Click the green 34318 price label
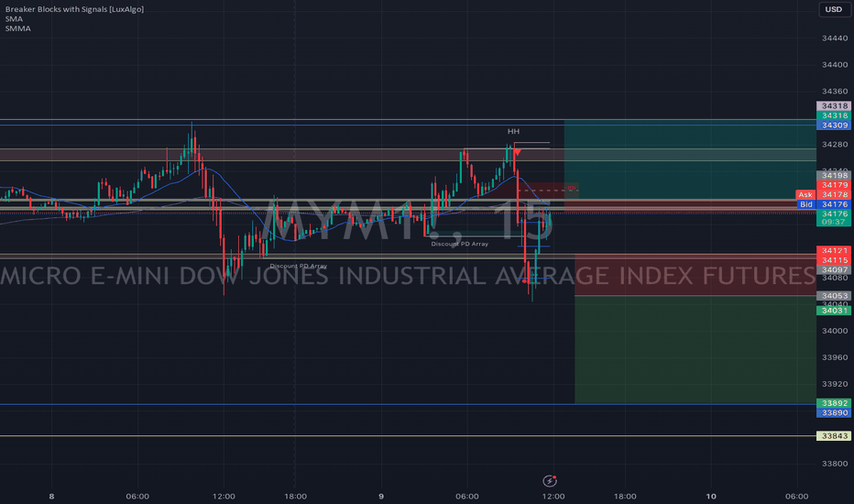Screen dimensions: 854x504 point(834,115)
